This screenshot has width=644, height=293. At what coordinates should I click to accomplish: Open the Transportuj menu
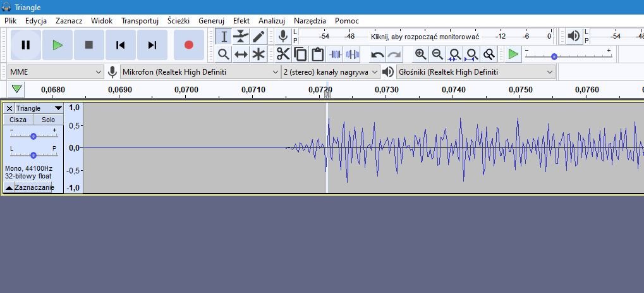point(140,21)
